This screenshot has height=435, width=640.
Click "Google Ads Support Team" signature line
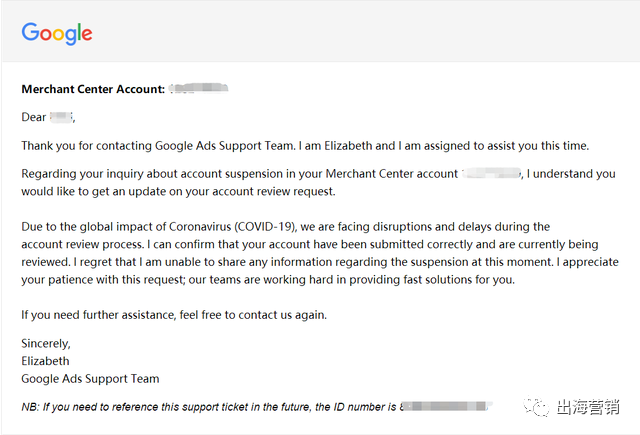pos(90,379)
